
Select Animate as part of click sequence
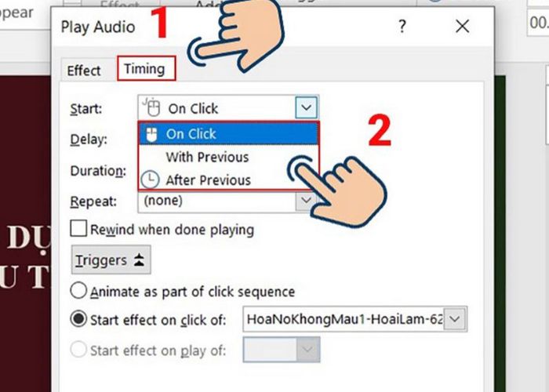coord(78,291)
